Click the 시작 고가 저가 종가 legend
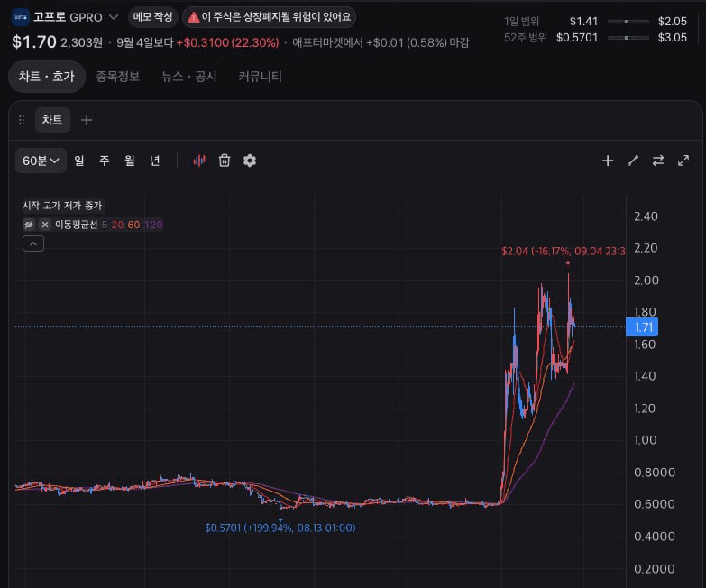This screenshot has height=588, width=706. click(62, 206)
